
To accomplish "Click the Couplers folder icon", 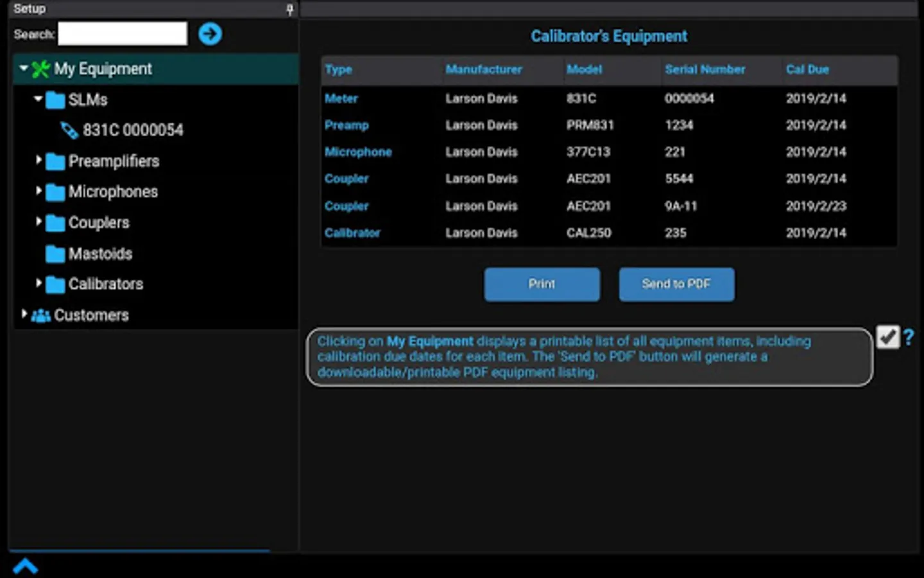I will click(56, 223).
